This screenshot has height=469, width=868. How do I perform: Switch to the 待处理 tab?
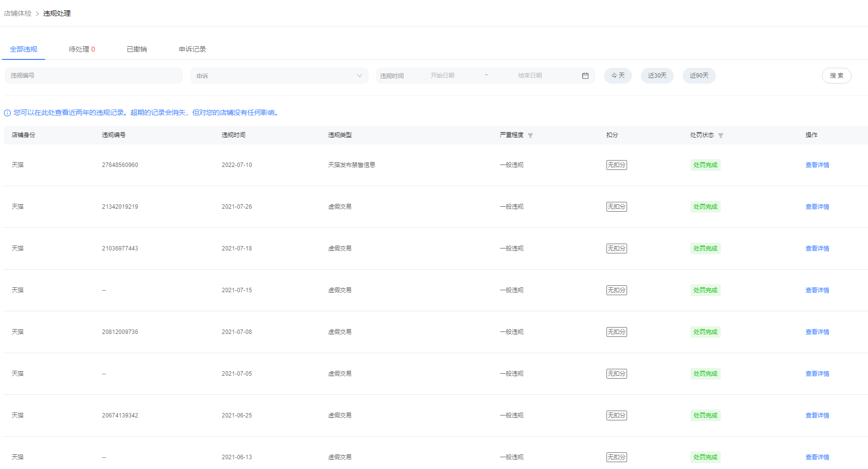(82, 49)
